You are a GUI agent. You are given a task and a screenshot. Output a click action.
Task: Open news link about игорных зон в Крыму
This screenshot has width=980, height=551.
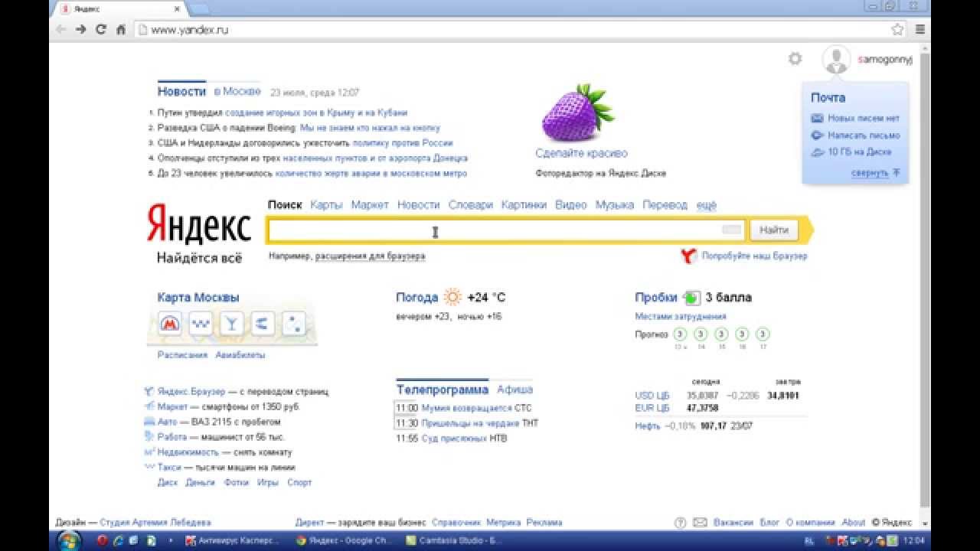click(316, 112)
